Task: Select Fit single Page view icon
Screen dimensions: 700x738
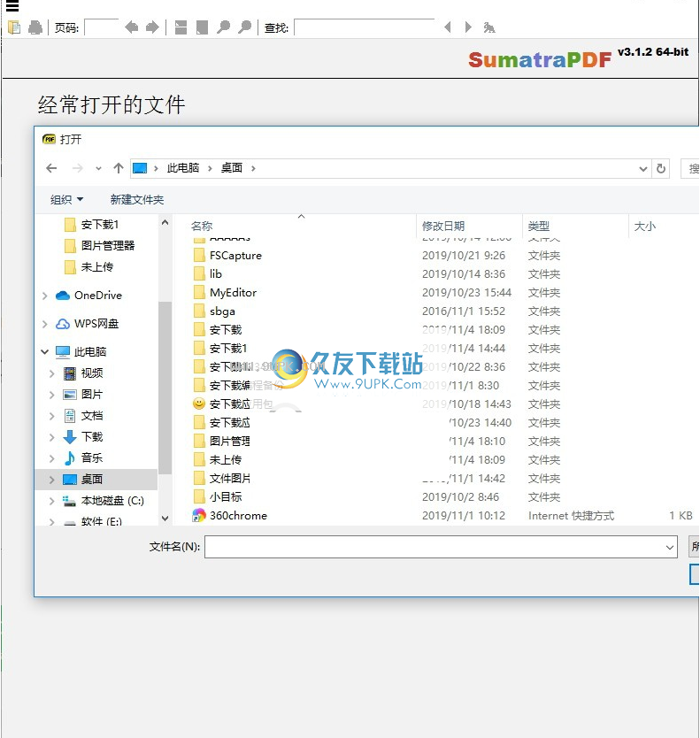Action: pos(202,27)
